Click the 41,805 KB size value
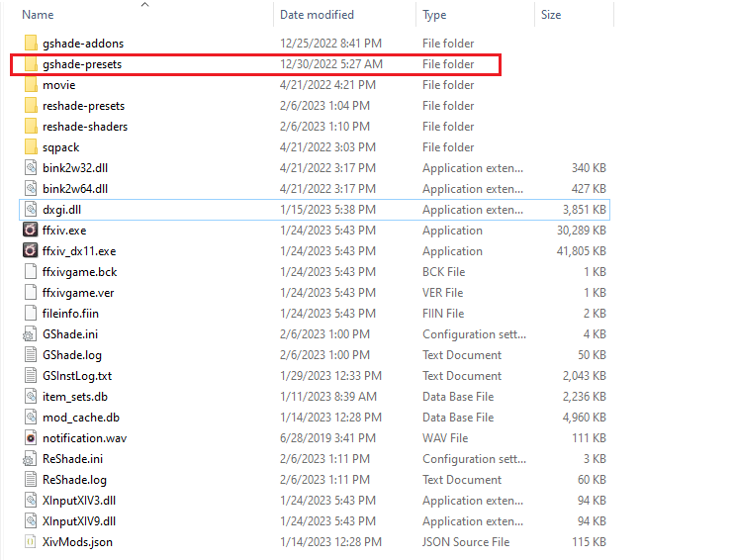734x560 pixels. 582,251
